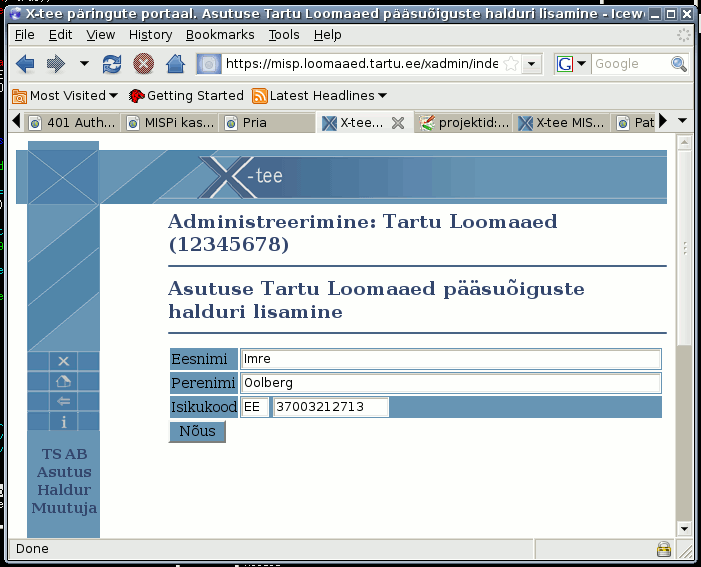Click the vertical scrollbar thumb

[x=684, y=248]
